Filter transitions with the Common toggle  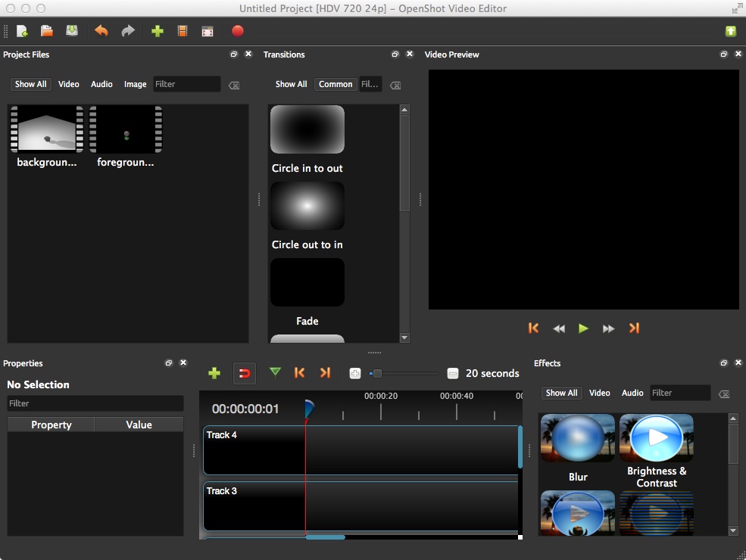(336, 84)
